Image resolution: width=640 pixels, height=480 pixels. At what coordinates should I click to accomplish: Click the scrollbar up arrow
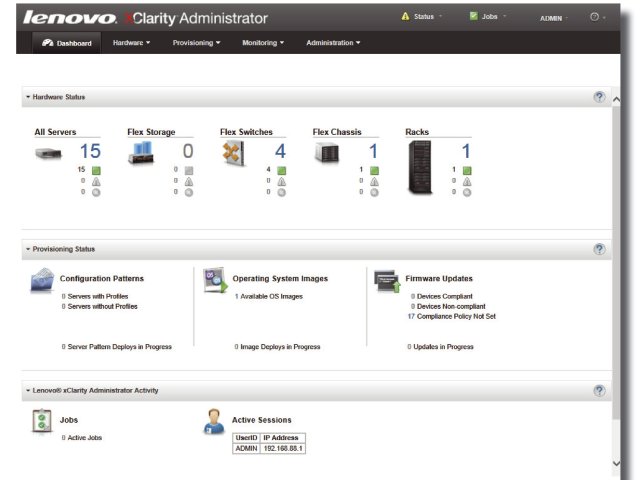click(x=616, y=99)
